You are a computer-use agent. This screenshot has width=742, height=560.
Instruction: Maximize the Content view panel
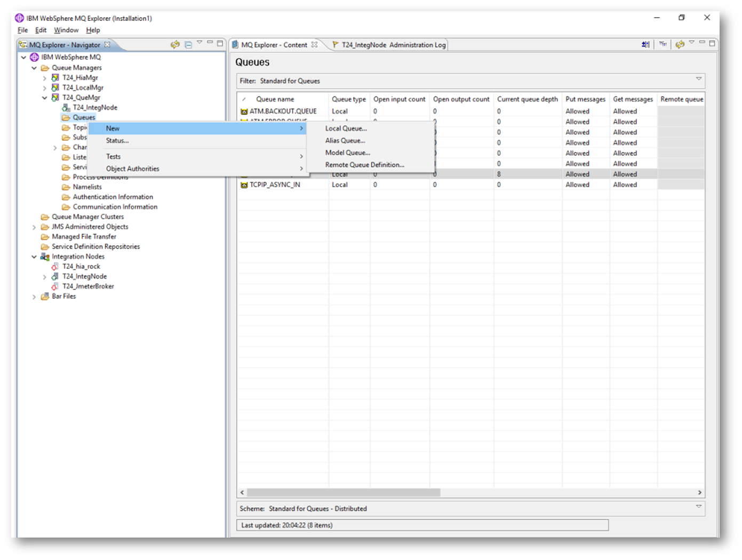712,43
